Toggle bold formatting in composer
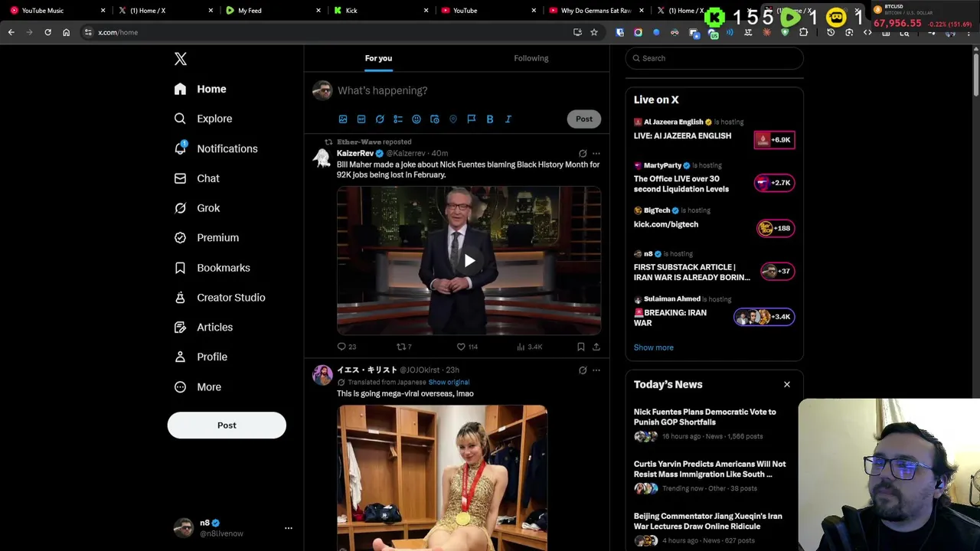Image resolution: width=980 pixels, height=551 pixels. [x=490, y=119]
